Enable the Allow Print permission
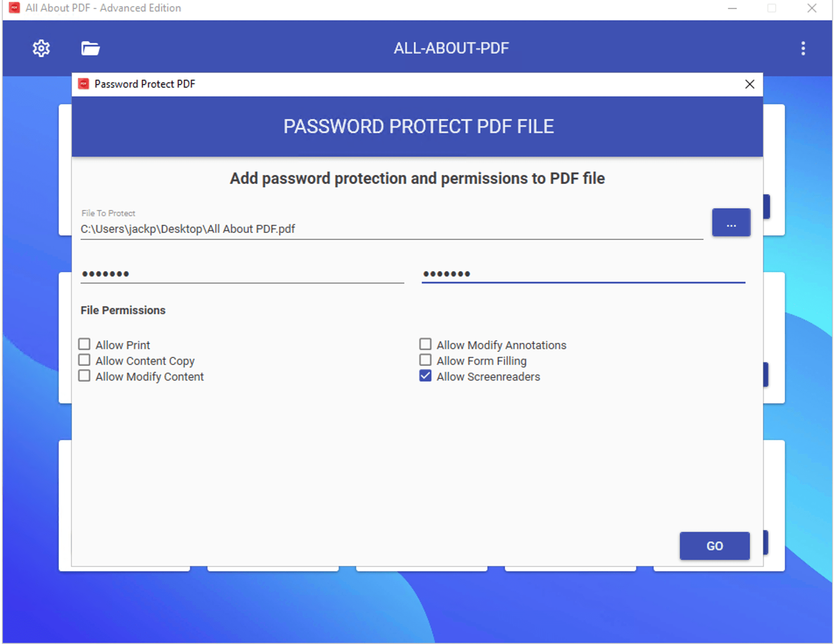834x644 pixels. click(x=84, y=344)
